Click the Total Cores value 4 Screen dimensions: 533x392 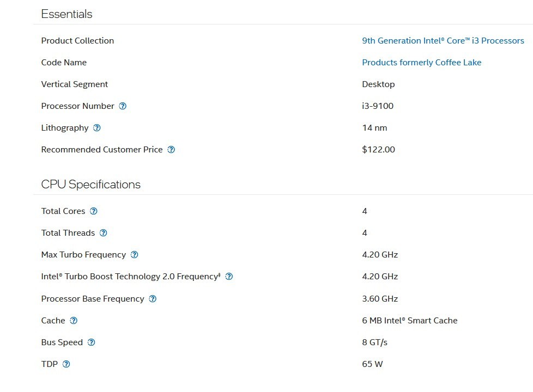click(x=365, y=211)
